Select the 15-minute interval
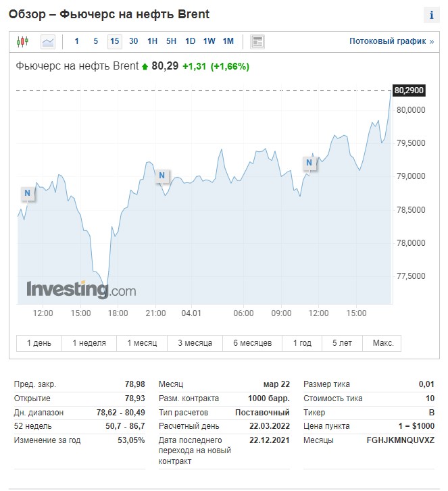The image size is (448, 491). click(114, 42)
